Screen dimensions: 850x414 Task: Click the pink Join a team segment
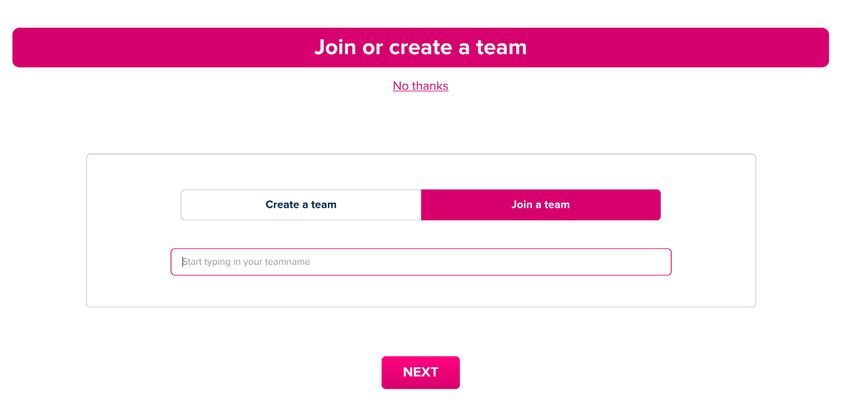tap(540, 205)
